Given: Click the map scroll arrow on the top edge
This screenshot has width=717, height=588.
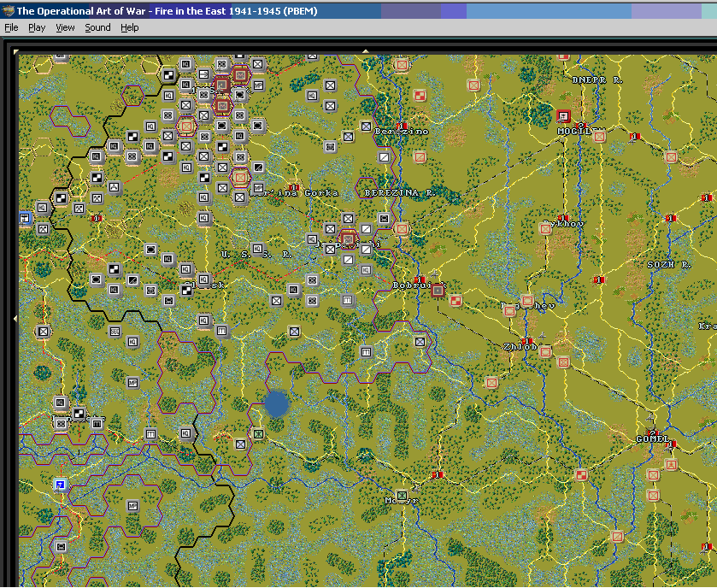Looking at the screenshot, I should coord(366,51).
